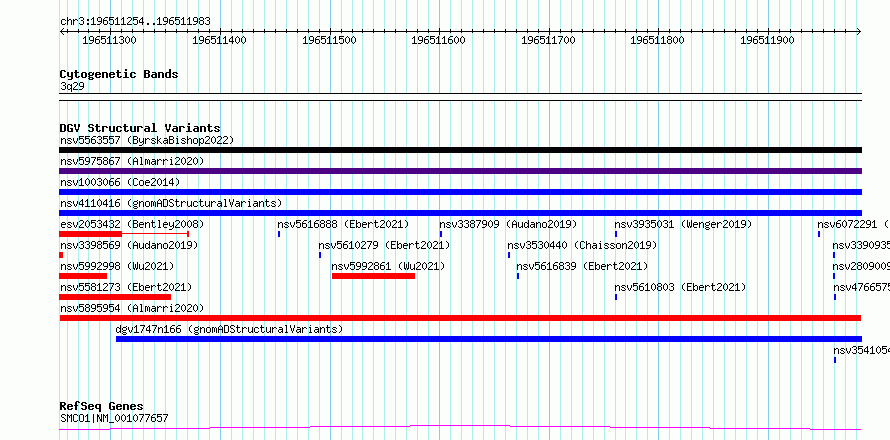Select the 3q29 band label

72,87
